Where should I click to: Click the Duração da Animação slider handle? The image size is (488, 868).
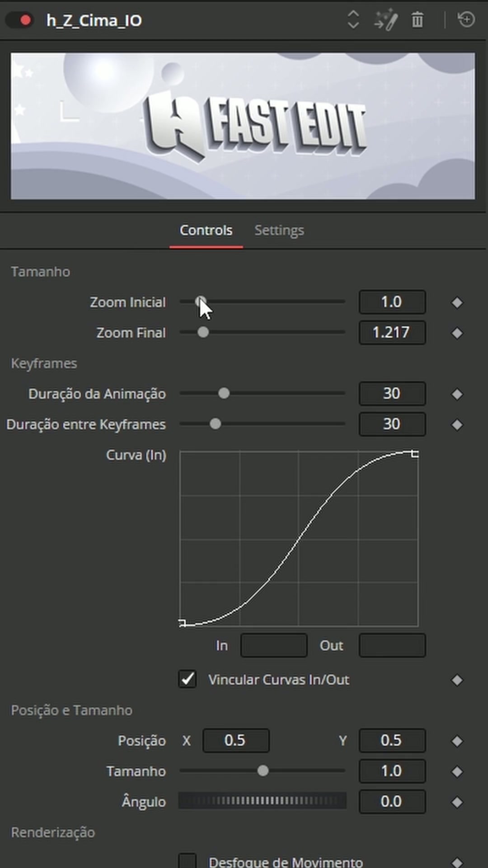click(x=224, y=393)
